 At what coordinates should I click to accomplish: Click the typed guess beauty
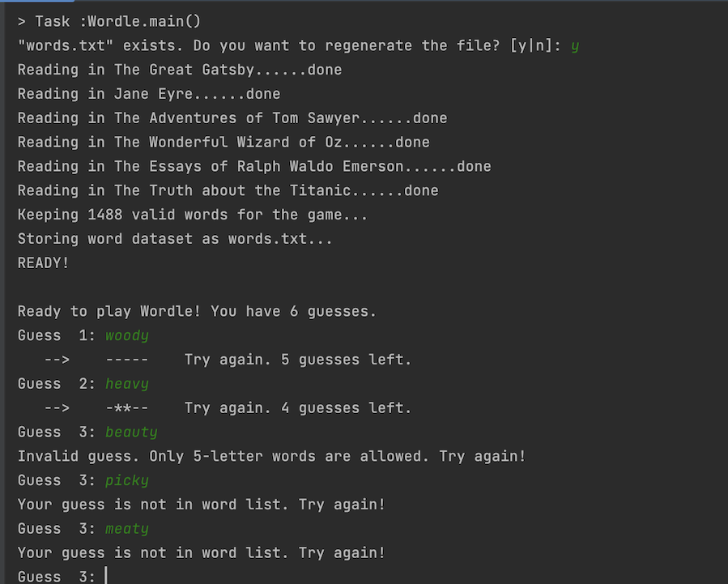point(131,432)
